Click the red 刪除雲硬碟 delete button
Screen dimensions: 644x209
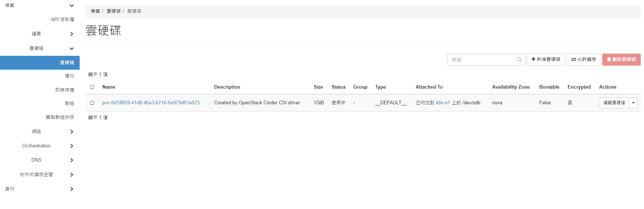click(x=621, y=59)
